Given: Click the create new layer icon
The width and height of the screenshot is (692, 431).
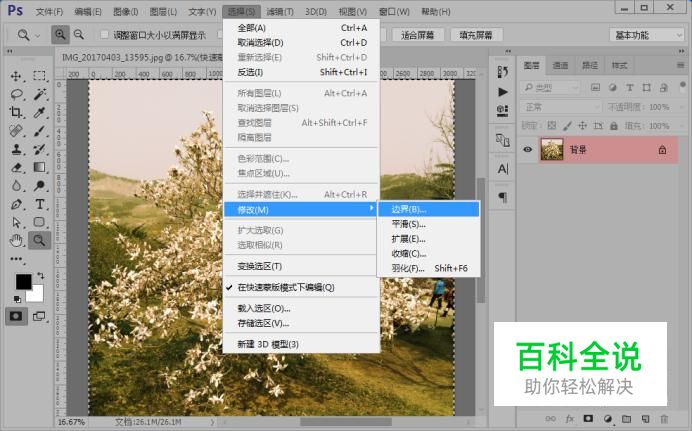Looking at the screenshot, I should [645, 418].
